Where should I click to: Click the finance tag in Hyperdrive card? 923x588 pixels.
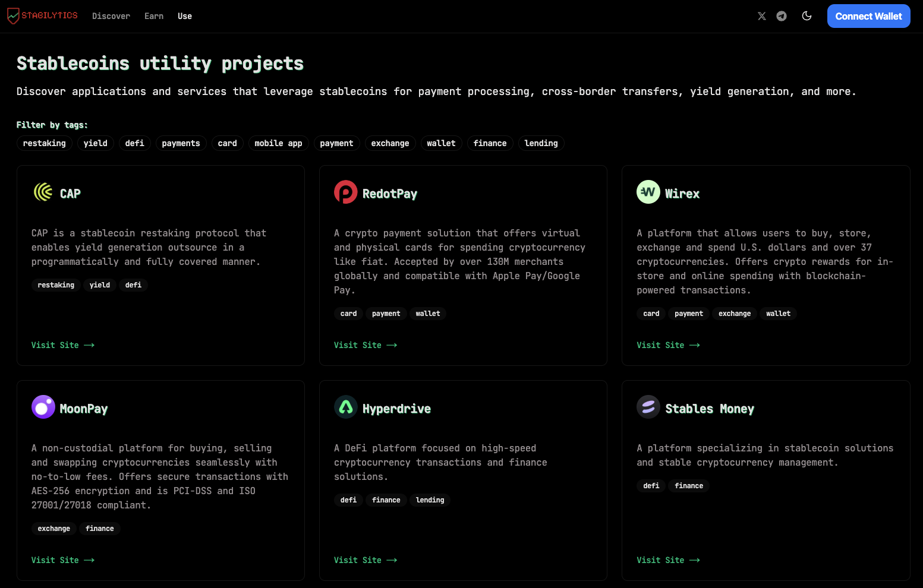[386, 500]
